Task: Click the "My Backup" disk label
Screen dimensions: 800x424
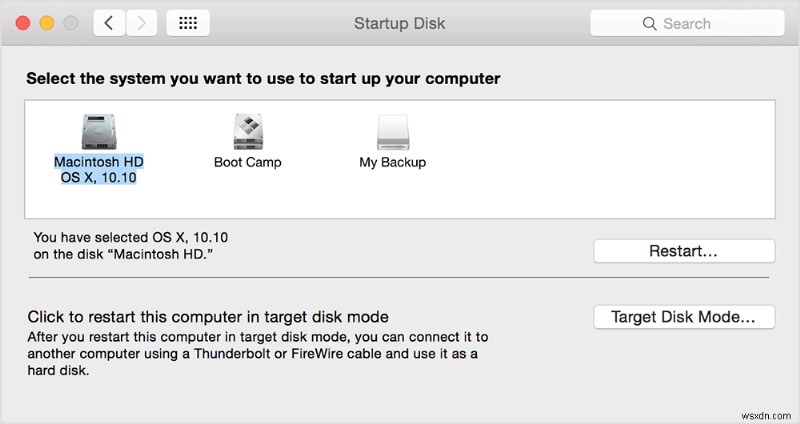Action: (392, 162)
